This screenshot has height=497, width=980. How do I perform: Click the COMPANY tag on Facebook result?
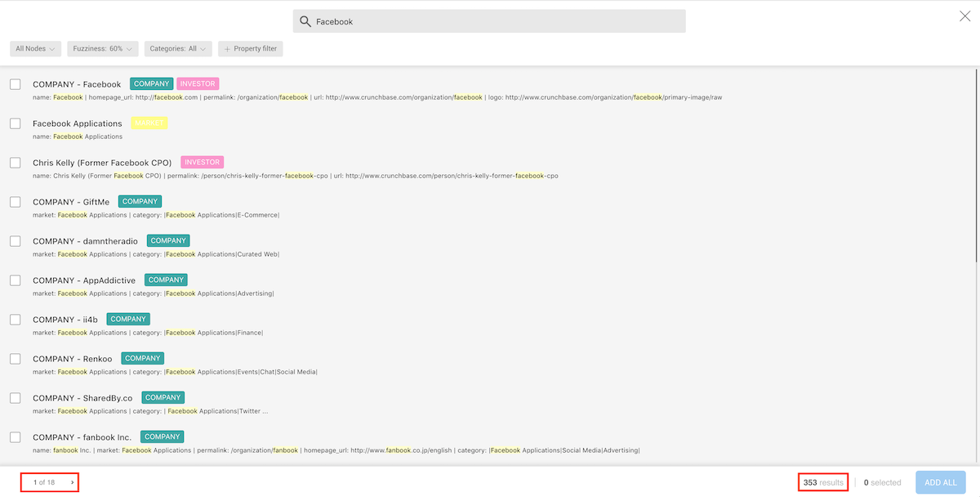coord(151,84)
